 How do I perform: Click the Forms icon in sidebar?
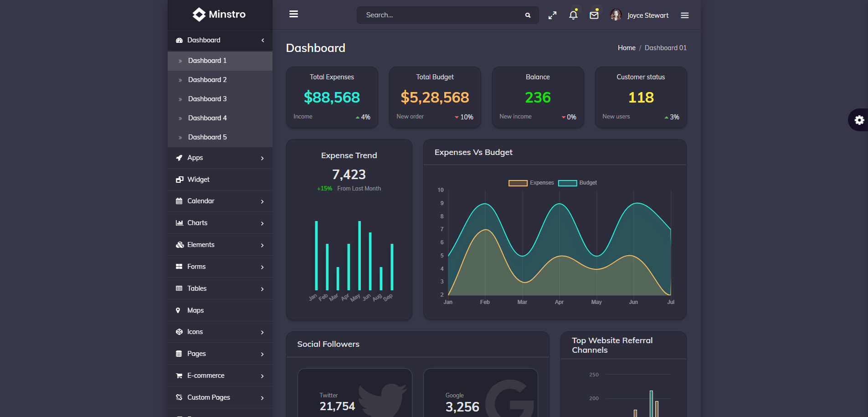pyautogui.click(x=179, y=267)
